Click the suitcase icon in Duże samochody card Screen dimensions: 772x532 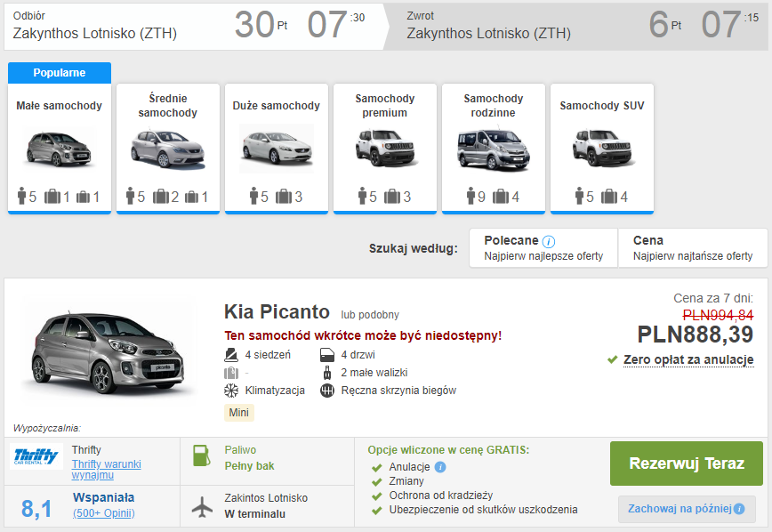[x=284, y=197]
